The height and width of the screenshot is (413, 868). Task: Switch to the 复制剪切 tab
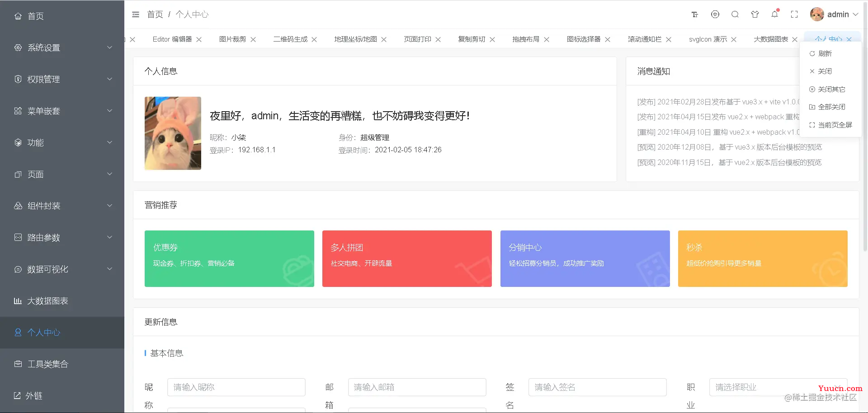472,39
